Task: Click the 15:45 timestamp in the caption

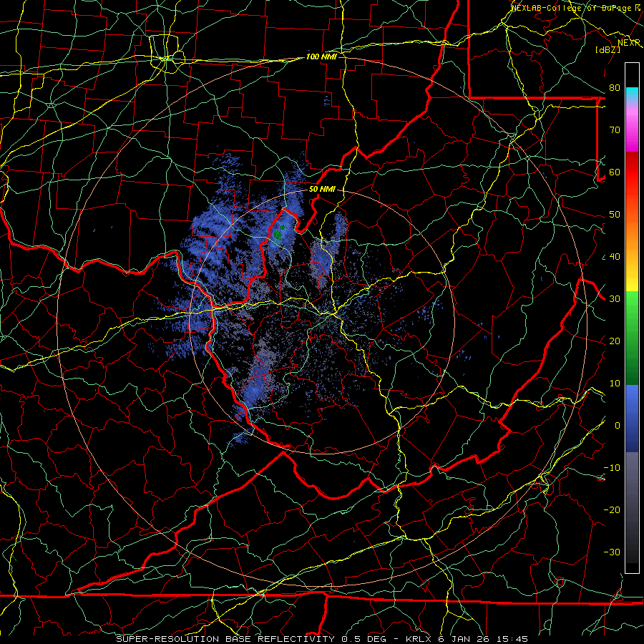Action: tap(513, 639)
